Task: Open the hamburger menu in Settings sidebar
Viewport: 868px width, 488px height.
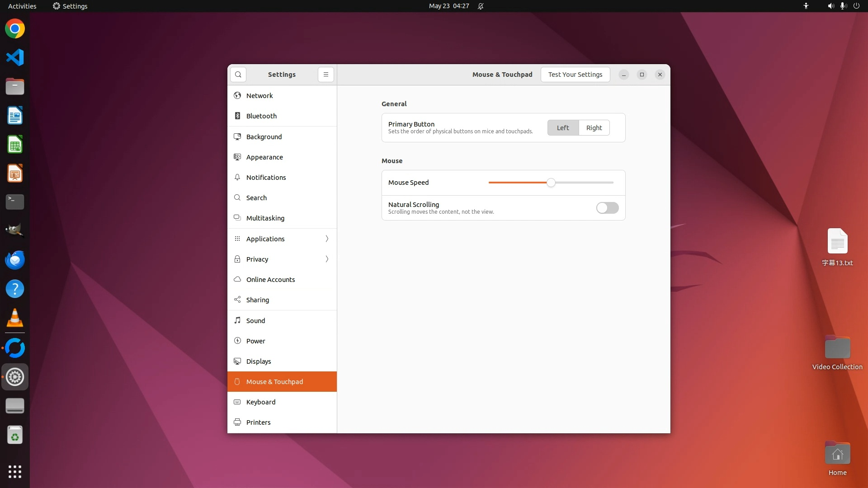Action: point(325,75)
